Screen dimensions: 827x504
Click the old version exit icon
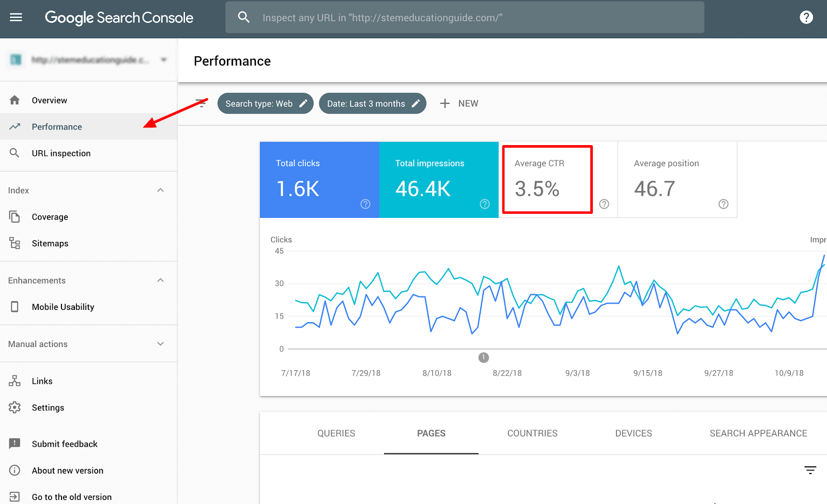coord(14,497)
